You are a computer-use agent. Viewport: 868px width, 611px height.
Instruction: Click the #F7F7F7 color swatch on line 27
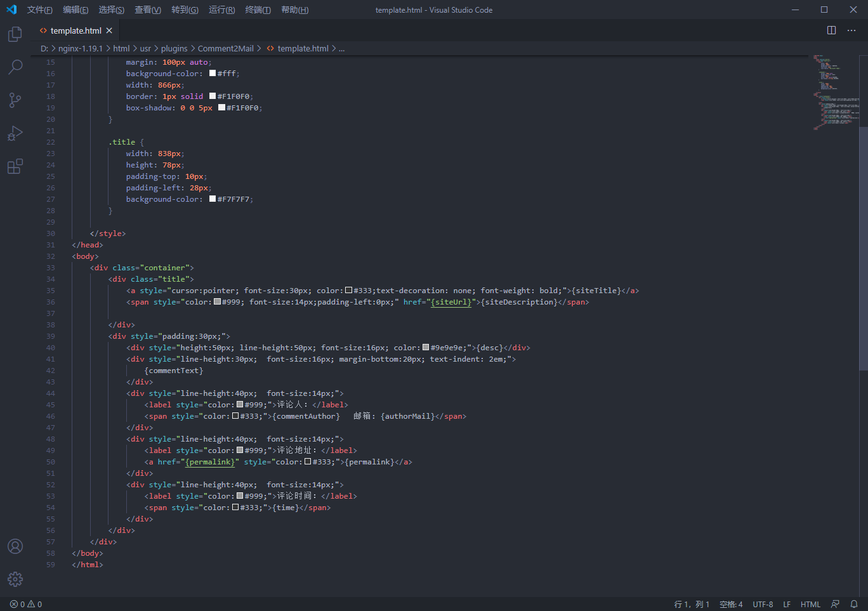(x=213, y=199)
